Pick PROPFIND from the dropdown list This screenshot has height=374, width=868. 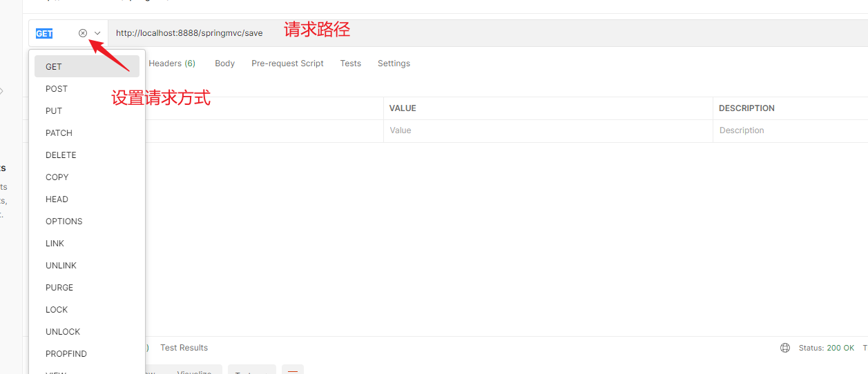[x=66, y=354]
